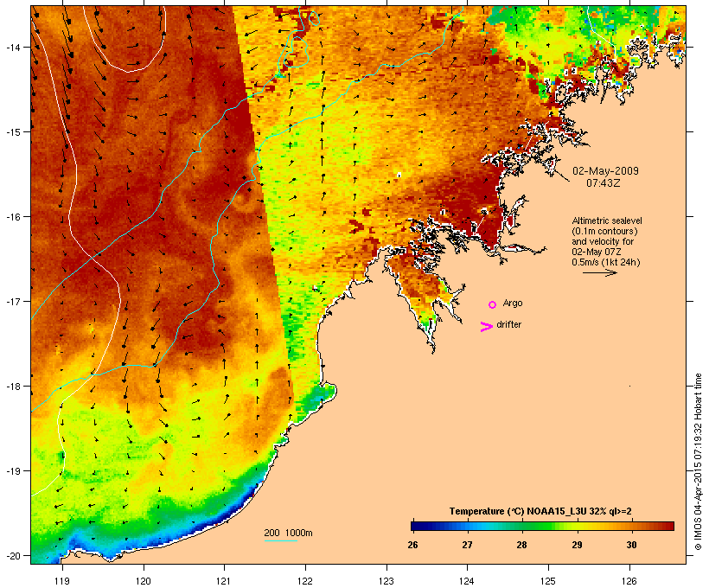Click the magenta Argo circle legend marker
The width and height of the screenshot is (709, 588).
[493, 304]
